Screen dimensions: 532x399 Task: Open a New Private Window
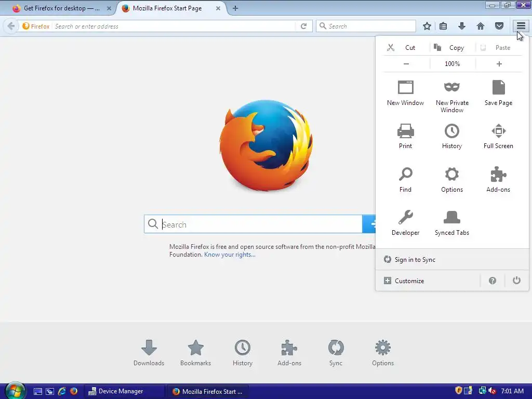452,97
